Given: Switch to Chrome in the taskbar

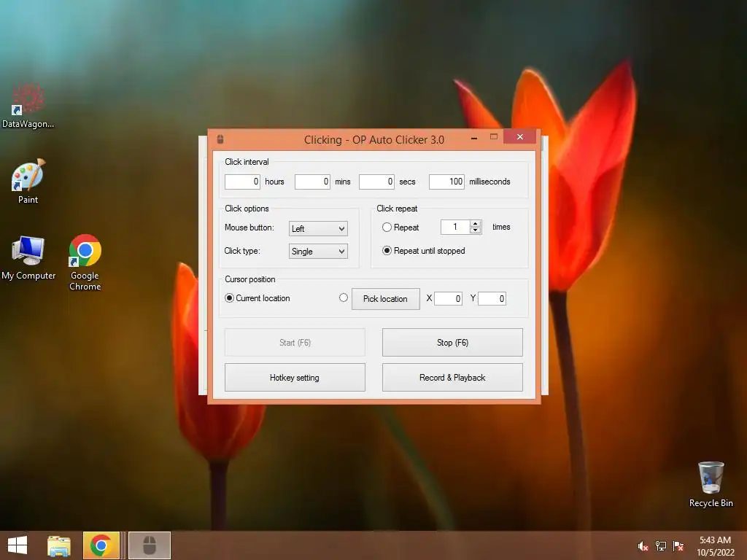Looking at the screenshot, I should (x=101, y=545).
